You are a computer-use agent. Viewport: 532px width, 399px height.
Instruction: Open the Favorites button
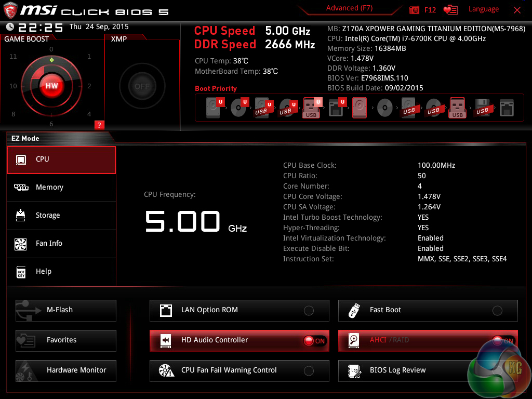66,340
